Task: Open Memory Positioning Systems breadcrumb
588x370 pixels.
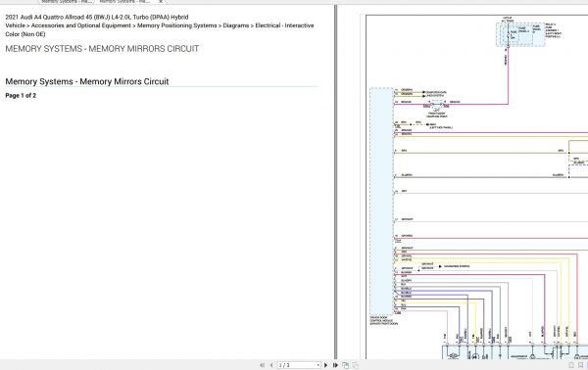Action: (x=177, y=25)
